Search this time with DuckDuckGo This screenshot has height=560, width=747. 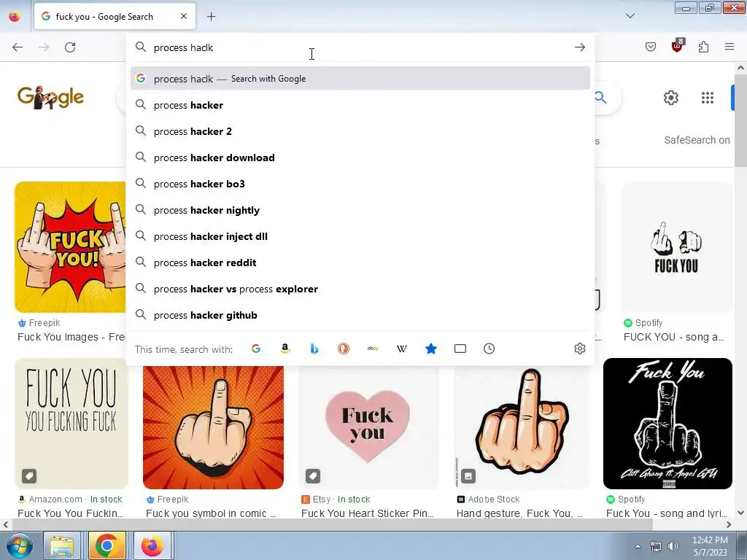[344, 349]
